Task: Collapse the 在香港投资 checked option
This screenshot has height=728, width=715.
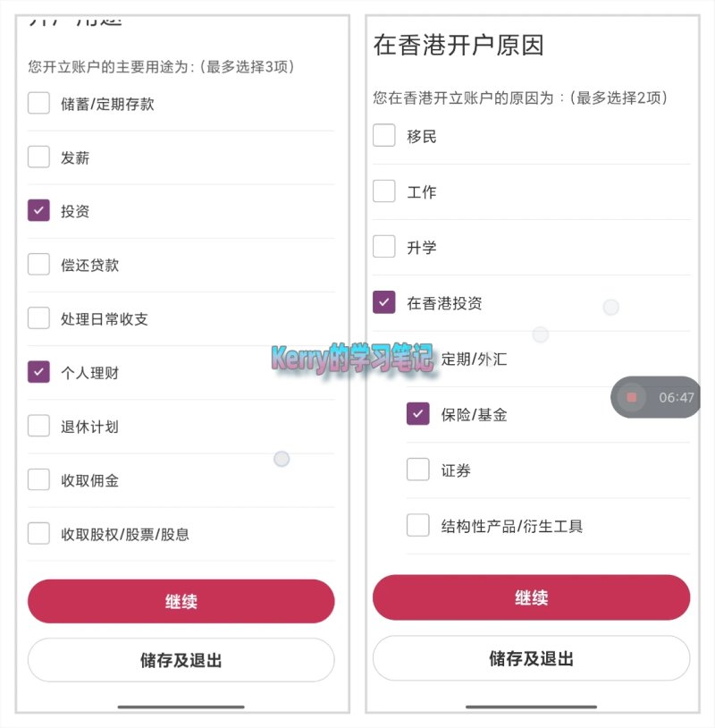Action: (383, 302)
